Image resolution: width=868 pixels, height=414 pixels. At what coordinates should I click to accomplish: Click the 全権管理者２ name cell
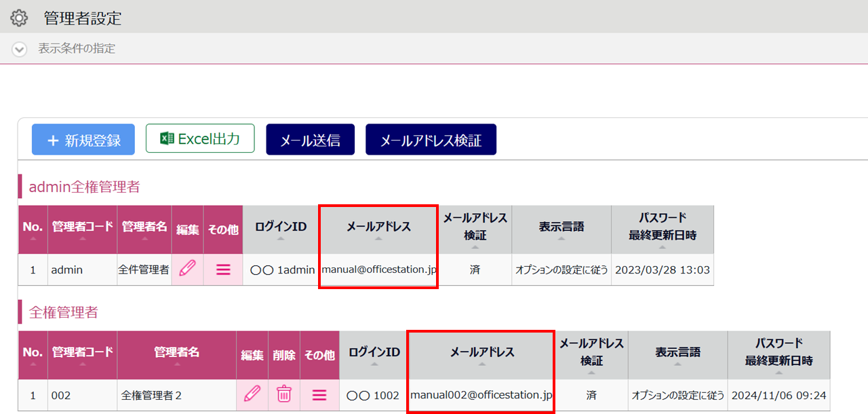click(176, 394)
